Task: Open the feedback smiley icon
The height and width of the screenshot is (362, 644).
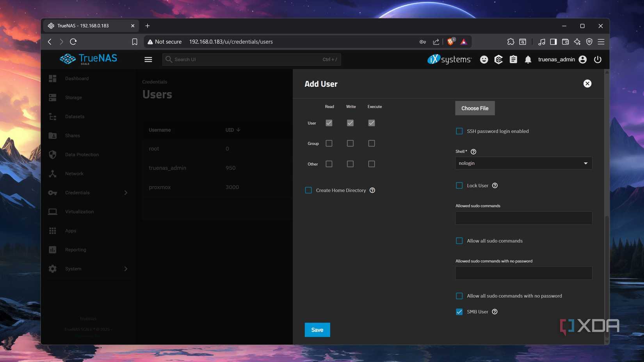Action: (484, 59)
